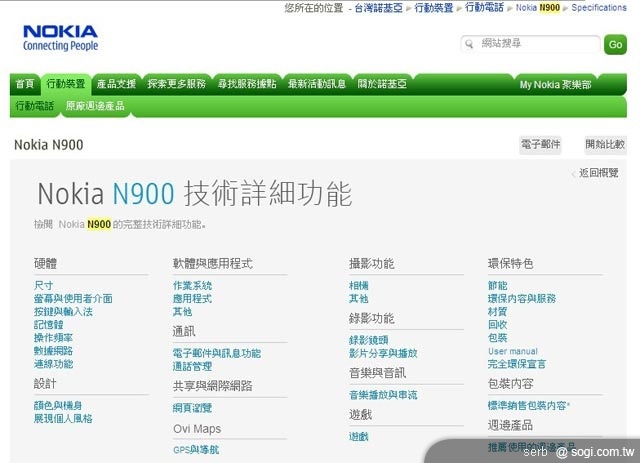
Task: Open 其他 under 攝影功能
Action: (x=359, y=298)
